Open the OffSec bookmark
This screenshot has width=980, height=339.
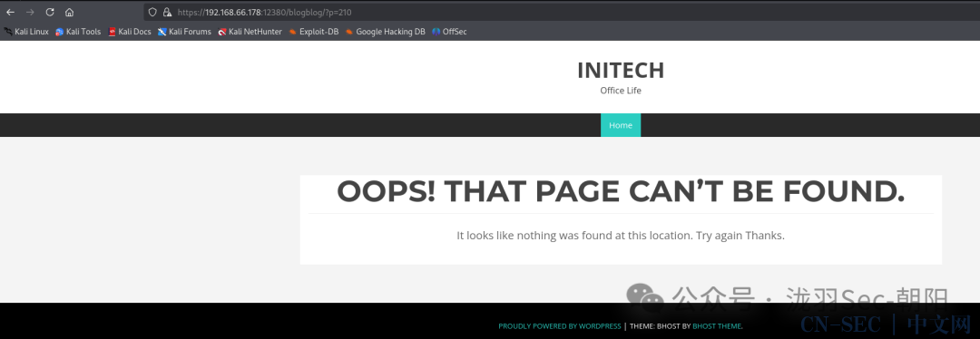click(449, 31)
